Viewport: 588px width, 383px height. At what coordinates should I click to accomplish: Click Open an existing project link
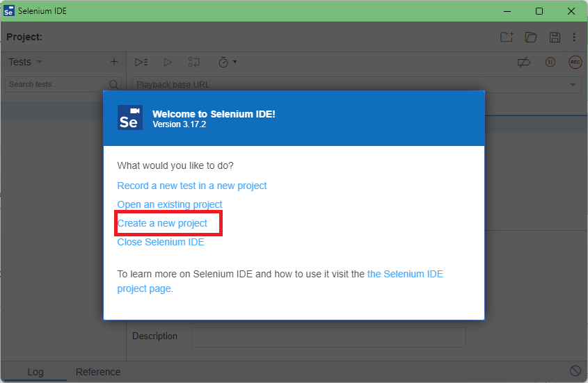click(170, 204)
